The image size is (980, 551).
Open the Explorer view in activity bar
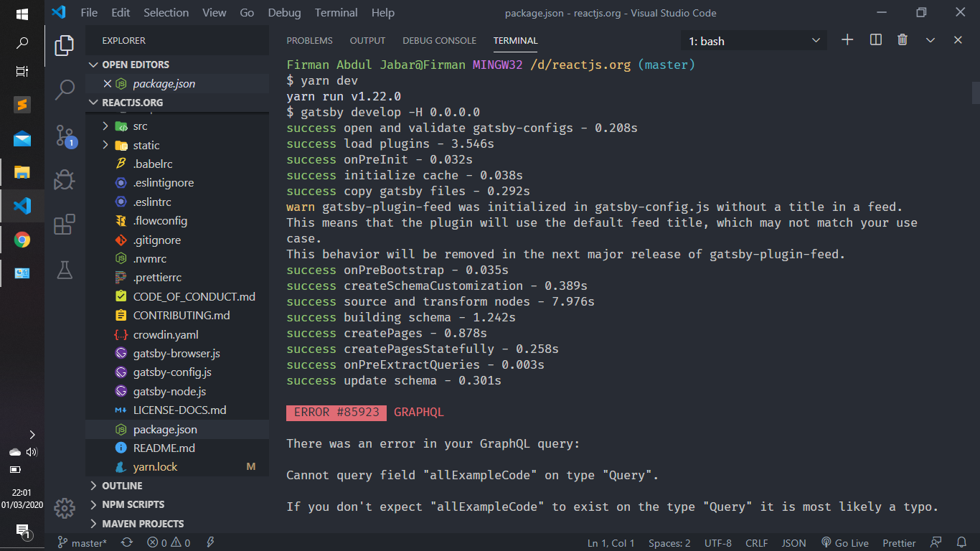pos(65,46)
